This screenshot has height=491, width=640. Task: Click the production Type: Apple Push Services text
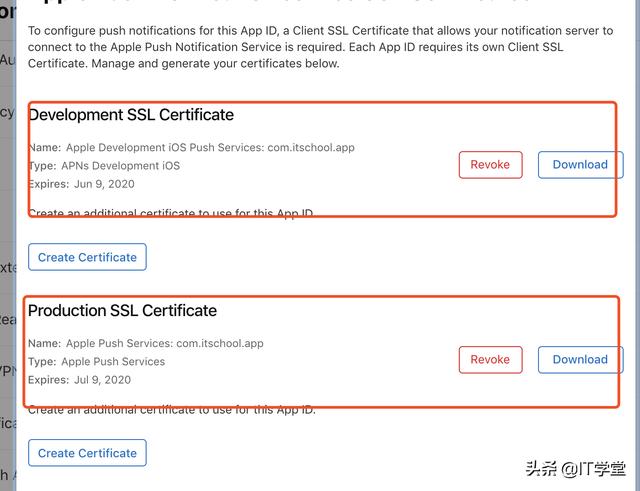pos(113,362)
